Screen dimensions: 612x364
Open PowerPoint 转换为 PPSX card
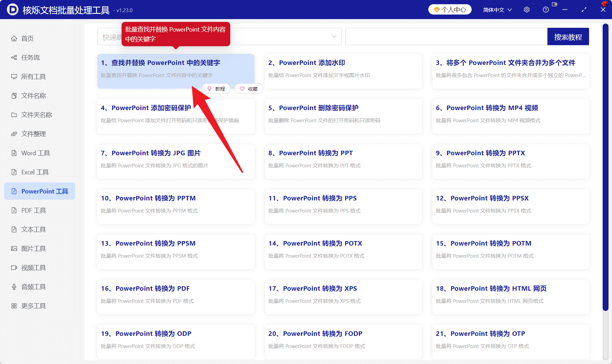pyautogui.click(x=511, y=207)
